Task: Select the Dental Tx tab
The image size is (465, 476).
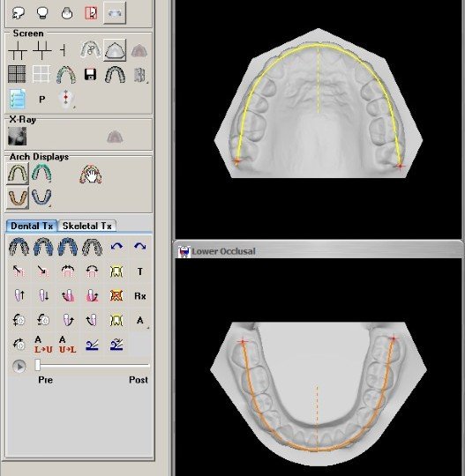Action: pyautogui.click(x=32, y=226)
